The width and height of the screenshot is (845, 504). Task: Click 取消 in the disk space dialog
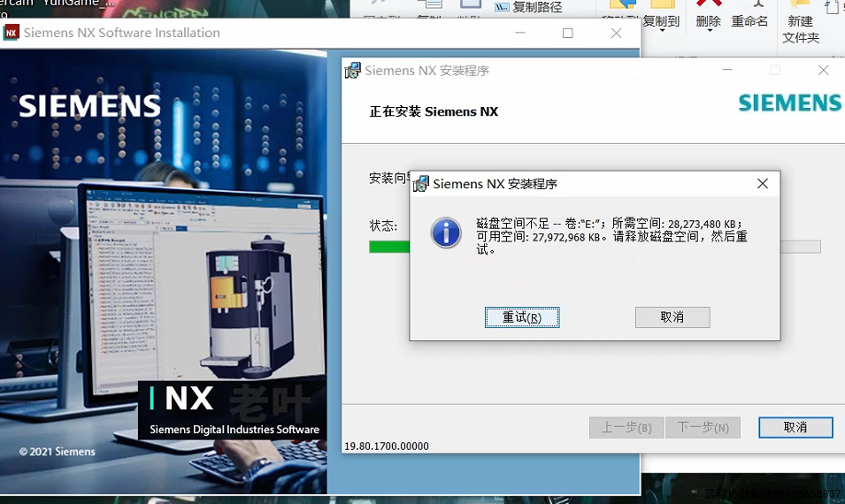pyautogui.click(x=672, y=317)
